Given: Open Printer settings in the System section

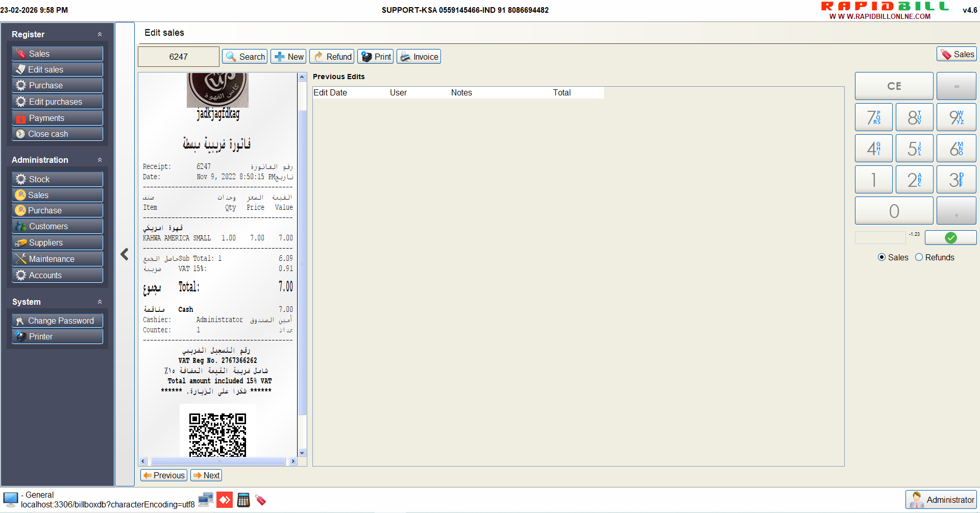Looking at the screenshot, I should coord(57,336).
